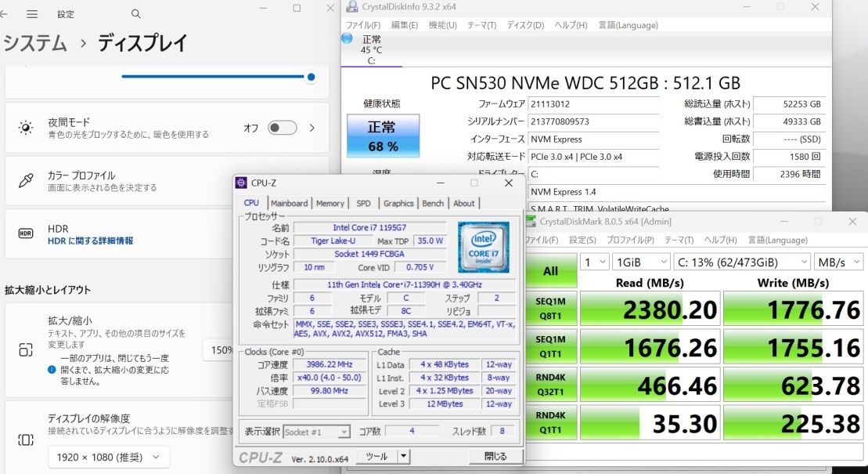Click the HDR badge icon
This screenshot has height=474, width=868.
point(26,234)
